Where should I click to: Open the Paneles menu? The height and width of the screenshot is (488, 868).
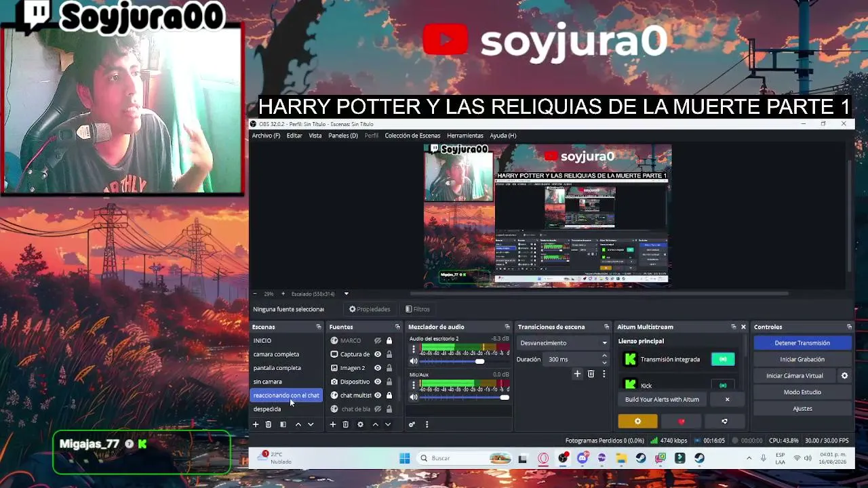pyautogui.click(x=343, y=136)
